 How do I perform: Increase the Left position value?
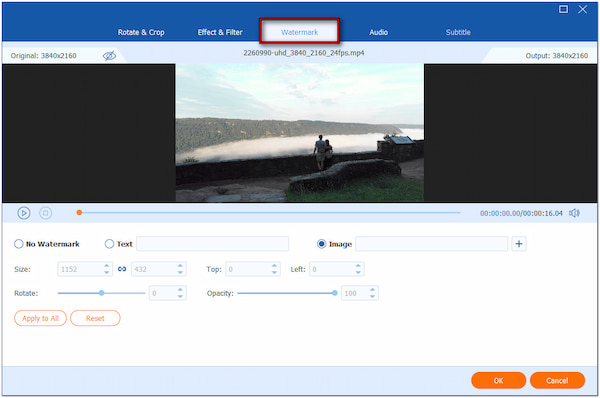[x=358, y=266]
